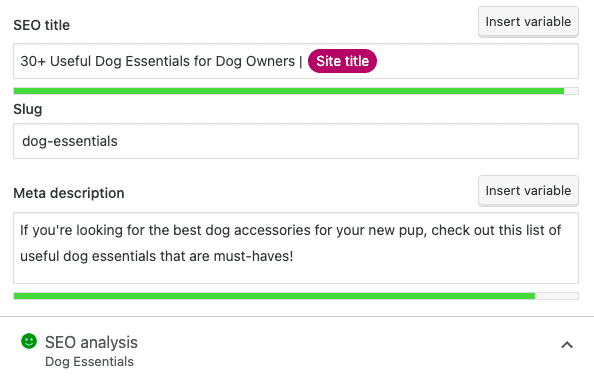594x378 pixels.
Task: Click the Slug field label
Action: [x=28, y=110]
